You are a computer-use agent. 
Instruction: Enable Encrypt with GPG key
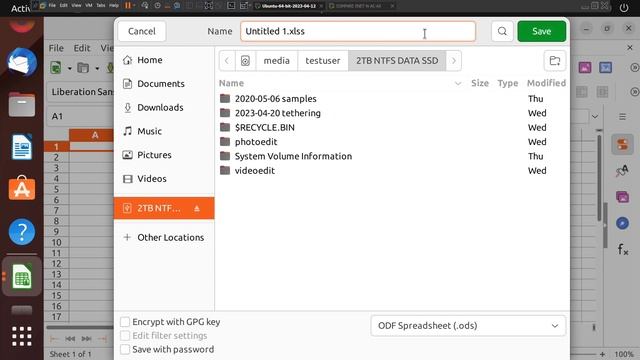[x=125, y=322]
